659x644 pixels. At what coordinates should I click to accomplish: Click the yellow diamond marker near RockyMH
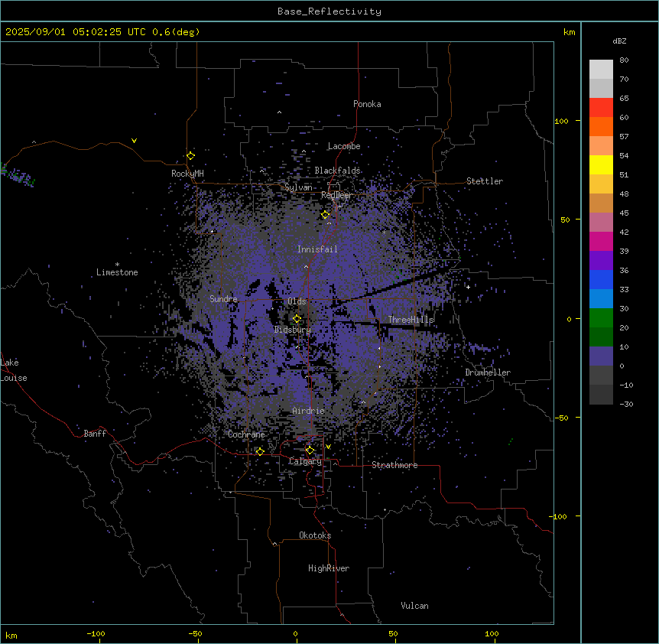coord(191,155)
